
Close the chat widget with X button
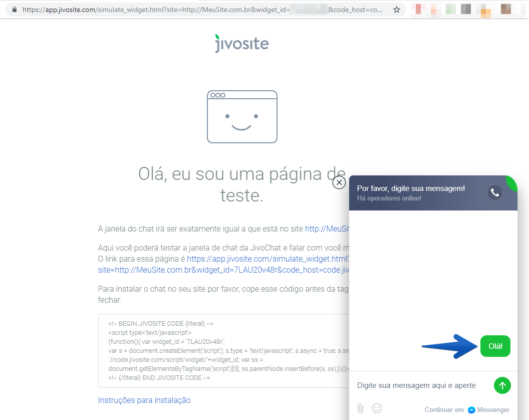(339, 182)
